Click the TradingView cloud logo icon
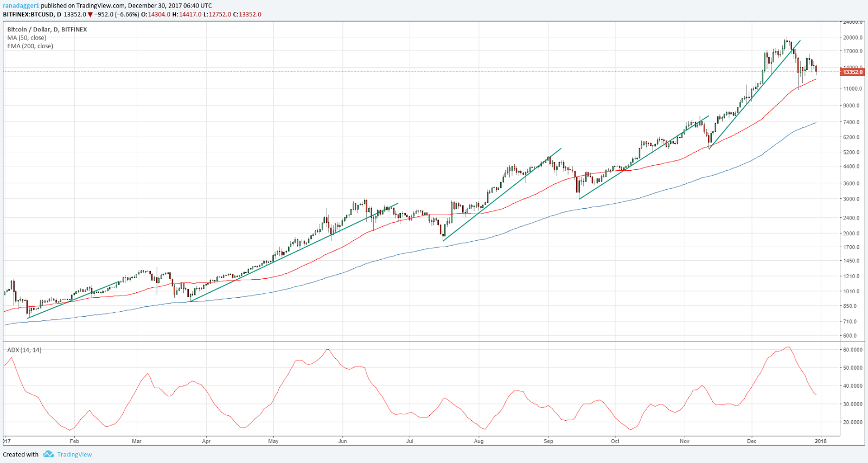Screen dimensions: 868x463 pyautogui.click(x=48, y=454)
